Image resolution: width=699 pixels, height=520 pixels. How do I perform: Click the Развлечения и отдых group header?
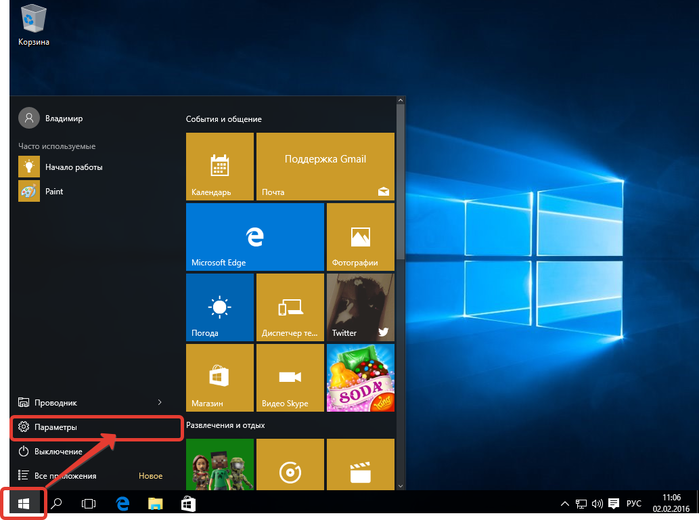click(225, 425)
